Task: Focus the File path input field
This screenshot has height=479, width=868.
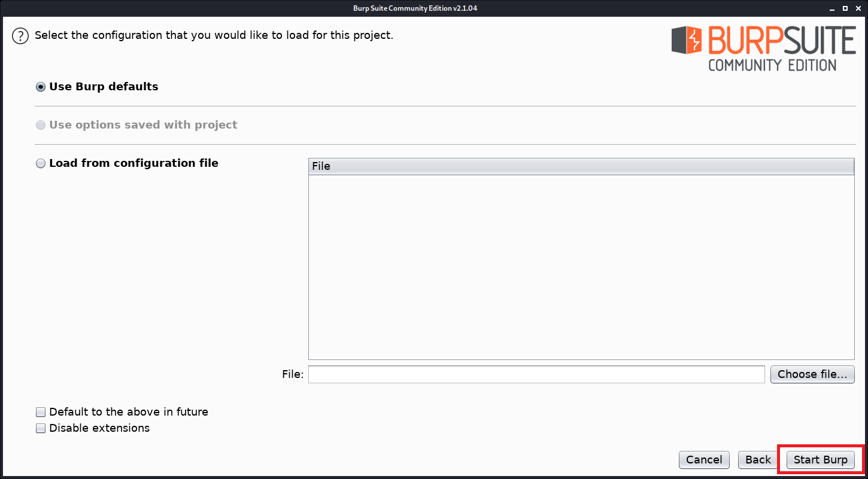Action: point(536,374)
